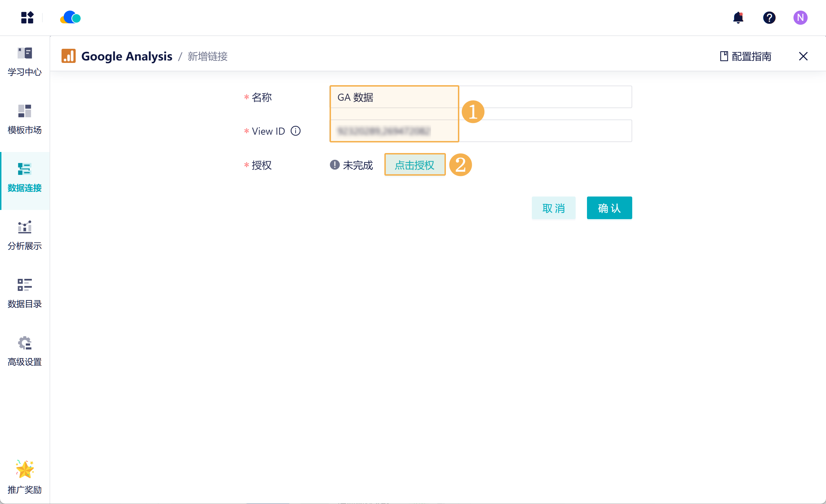Click the cloud logo in header
This screenshot has height=504, width=826.
point(70,18)
